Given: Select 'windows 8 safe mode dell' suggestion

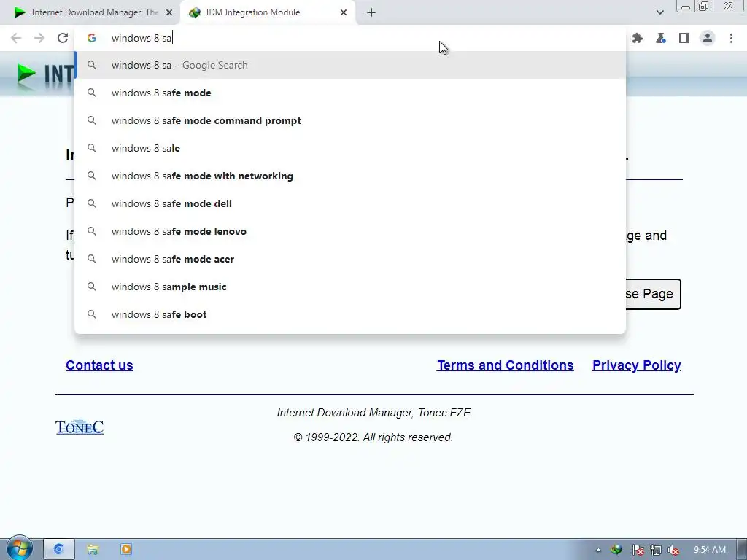Looking at the screenshot, I should point(350,203).
